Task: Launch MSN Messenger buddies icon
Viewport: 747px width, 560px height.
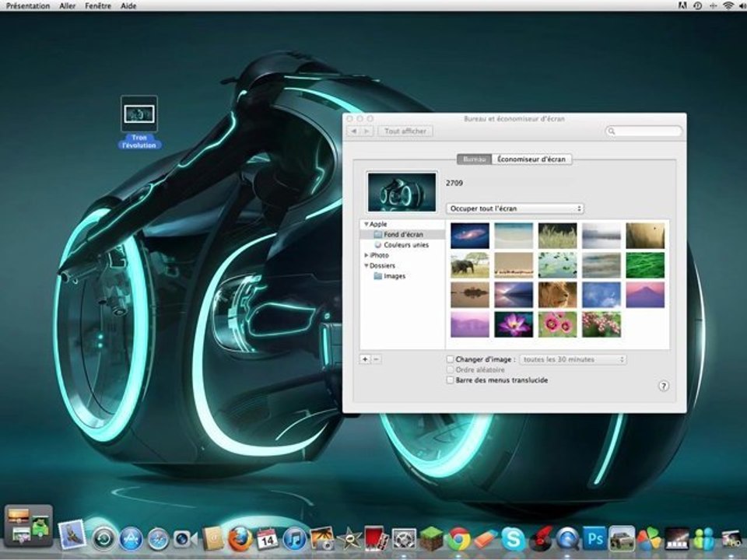Action: coord(703,539)
